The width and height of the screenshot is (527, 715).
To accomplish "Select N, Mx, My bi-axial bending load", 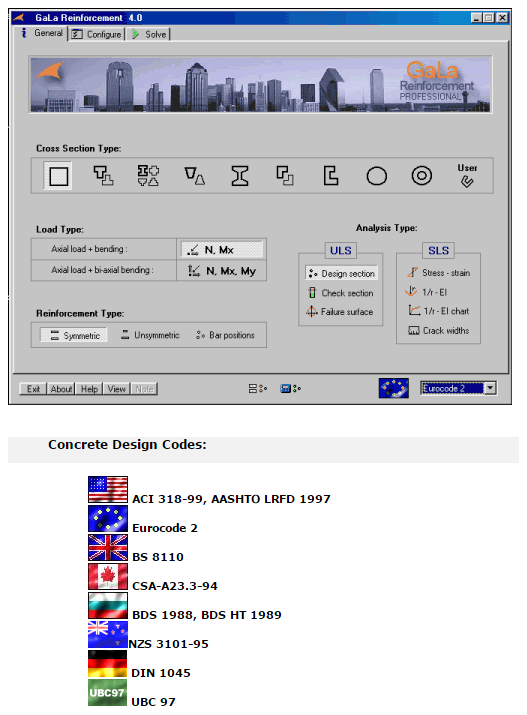I will click(222, 271).
